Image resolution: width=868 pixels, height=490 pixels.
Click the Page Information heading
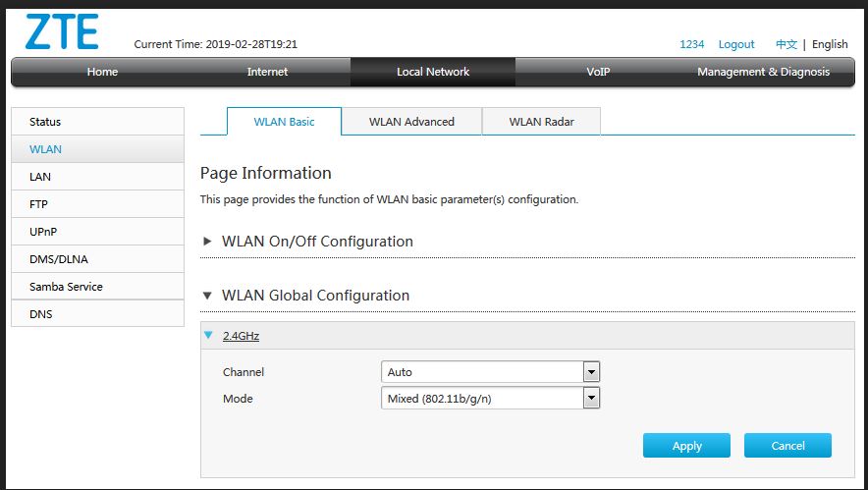click(266, 173)
